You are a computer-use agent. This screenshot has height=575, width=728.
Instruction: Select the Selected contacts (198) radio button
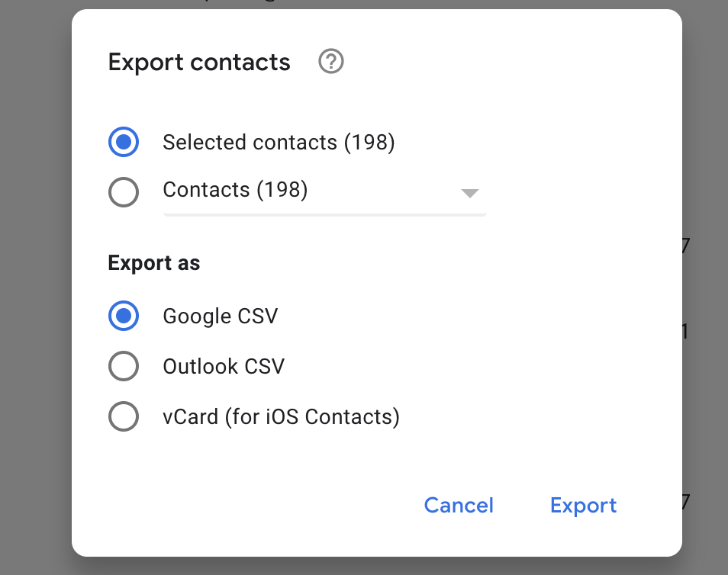click(124, 142)
